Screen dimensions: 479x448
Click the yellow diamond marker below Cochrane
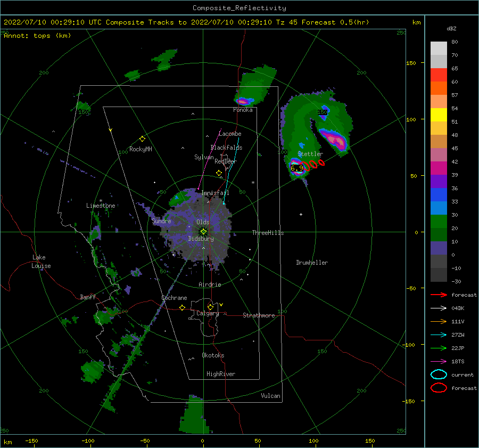click(x=182, y=307)
